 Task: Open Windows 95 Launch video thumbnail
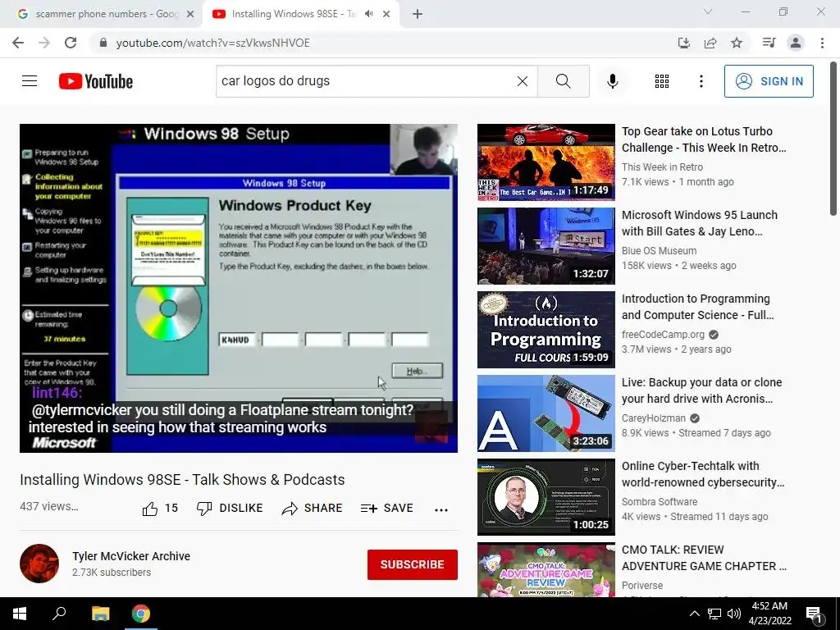[546, 246]
